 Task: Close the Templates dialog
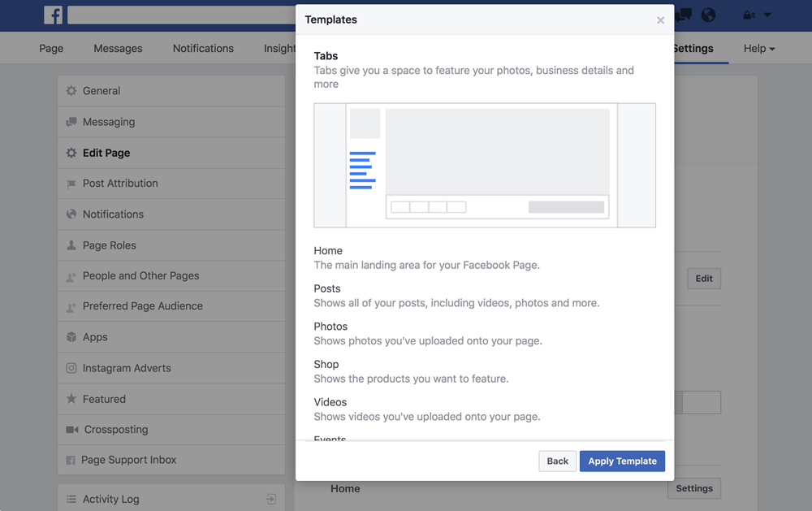click(x=660, y=20)
